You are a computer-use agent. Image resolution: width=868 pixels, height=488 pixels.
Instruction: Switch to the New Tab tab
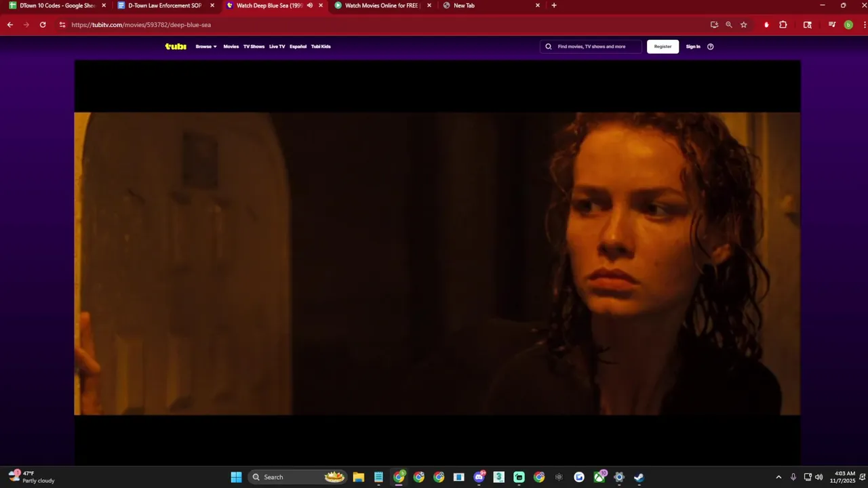491,5
